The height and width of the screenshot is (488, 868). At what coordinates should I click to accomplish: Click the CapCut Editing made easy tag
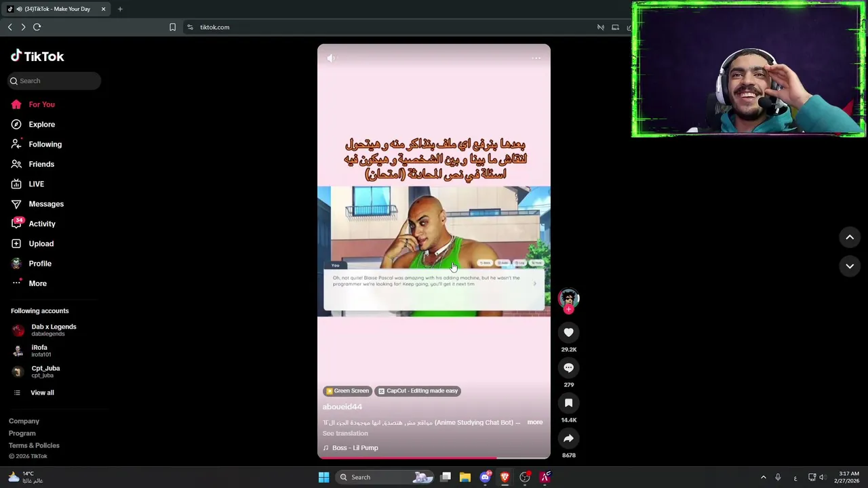point(418,391)
